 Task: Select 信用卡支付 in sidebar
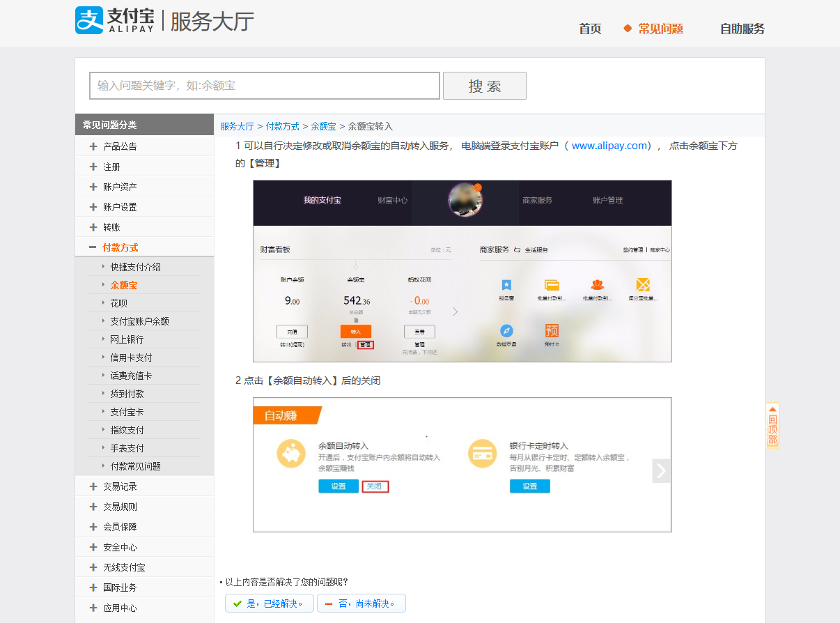pyautogui.click(x=131, y=357)
